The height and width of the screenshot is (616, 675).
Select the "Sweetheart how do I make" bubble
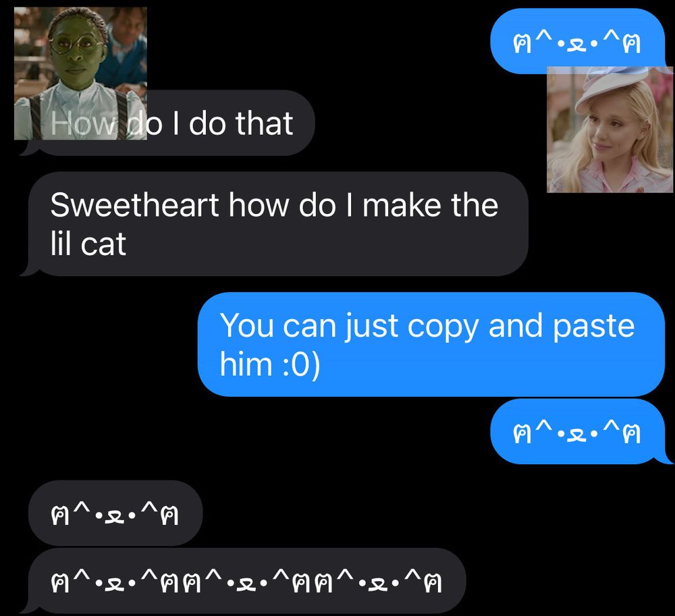pos(274,224)
